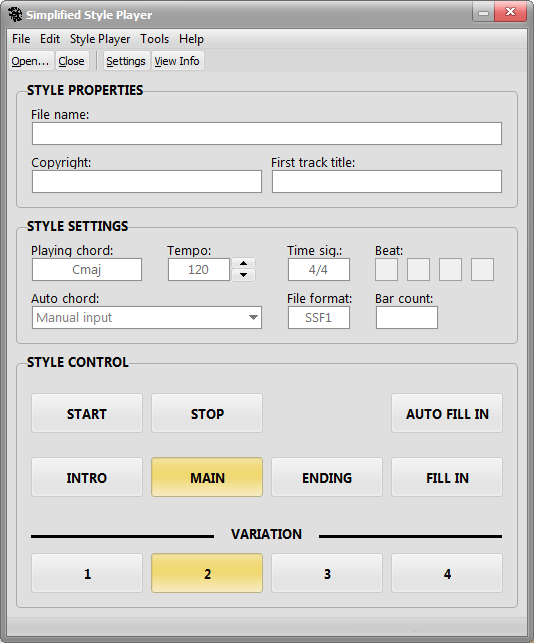Click the second Beat indicator box
The image size is (534, 643).
(418, 269)
